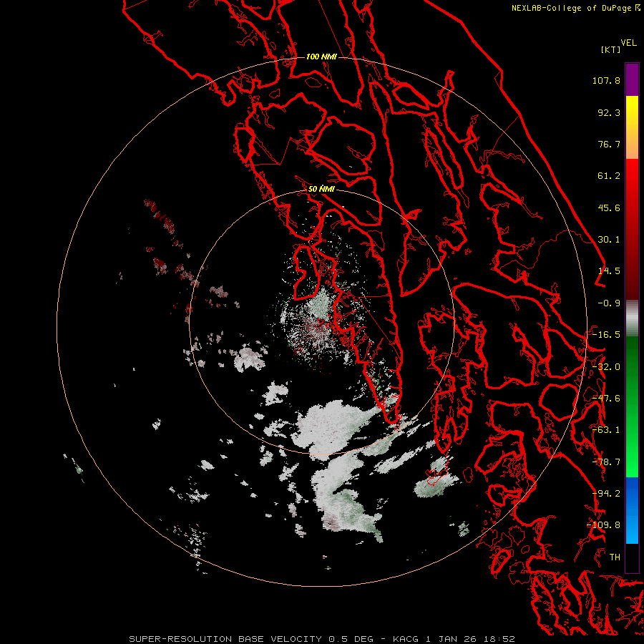Select the 92.3 scale value
The image size is (644, 644).
(609, 112)
